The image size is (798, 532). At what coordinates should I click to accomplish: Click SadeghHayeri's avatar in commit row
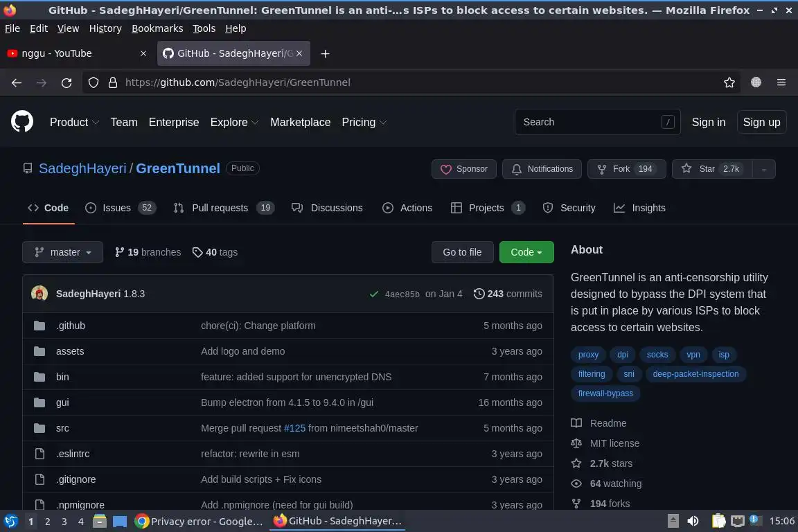point(39,294)
